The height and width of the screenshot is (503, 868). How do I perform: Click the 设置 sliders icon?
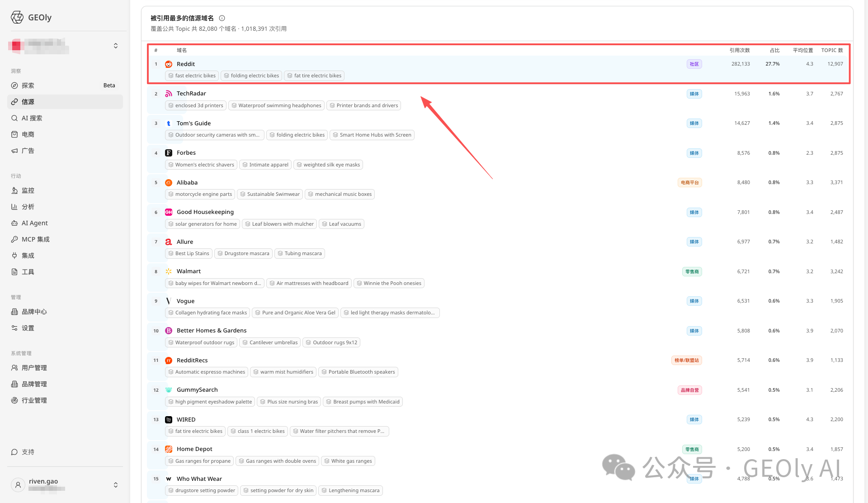click(x=14, y=328)
